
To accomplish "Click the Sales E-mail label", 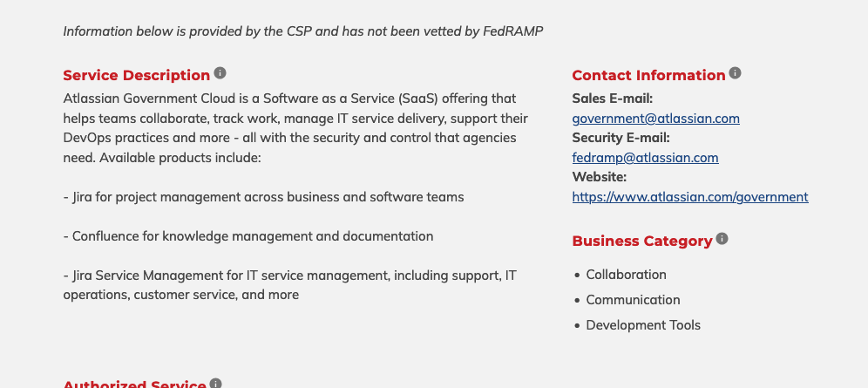I will tap(613, 99).
